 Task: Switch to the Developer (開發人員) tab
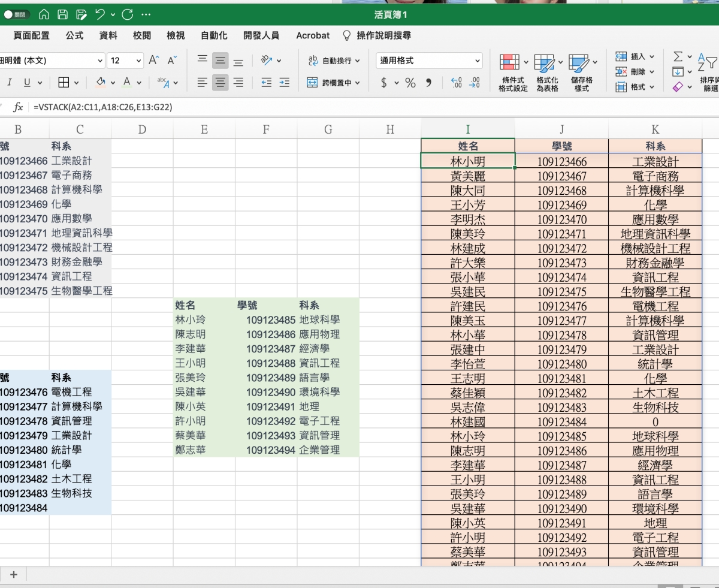pos(261,35)
